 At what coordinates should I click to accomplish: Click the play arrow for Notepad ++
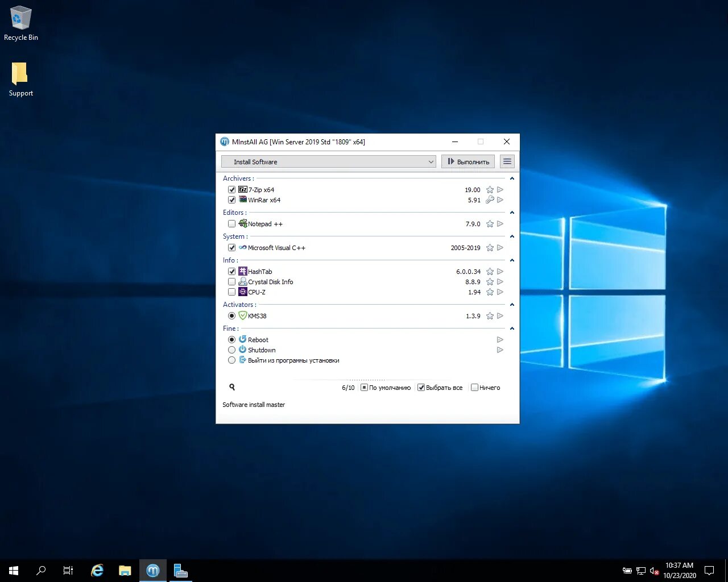(x=500, y=224)
